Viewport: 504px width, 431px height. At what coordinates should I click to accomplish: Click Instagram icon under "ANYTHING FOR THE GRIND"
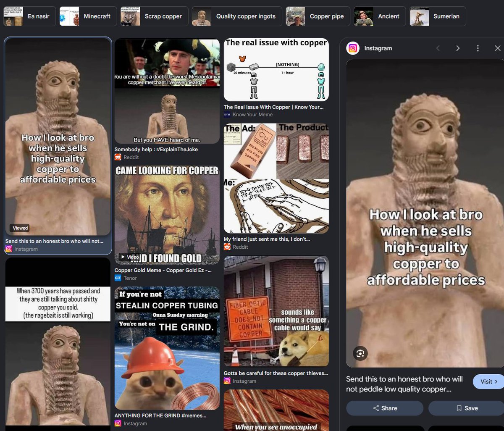coord(118,423)
